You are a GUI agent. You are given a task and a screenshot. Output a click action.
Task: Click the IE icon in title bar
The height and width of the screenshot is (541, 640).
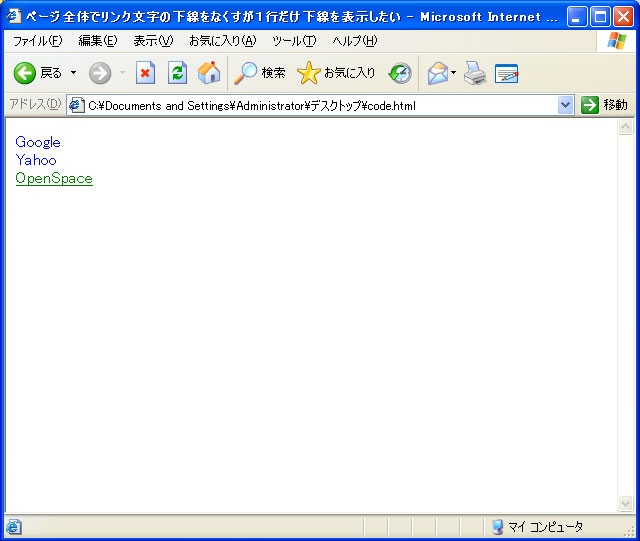pyautogui.click(x=14, y=16)
